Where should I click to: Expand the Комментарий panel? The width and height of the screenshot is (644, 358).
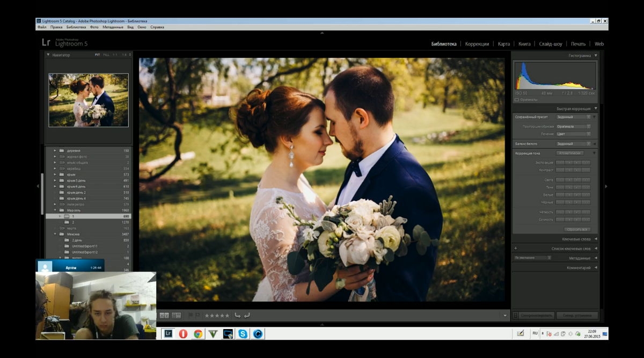click(596, 267)
